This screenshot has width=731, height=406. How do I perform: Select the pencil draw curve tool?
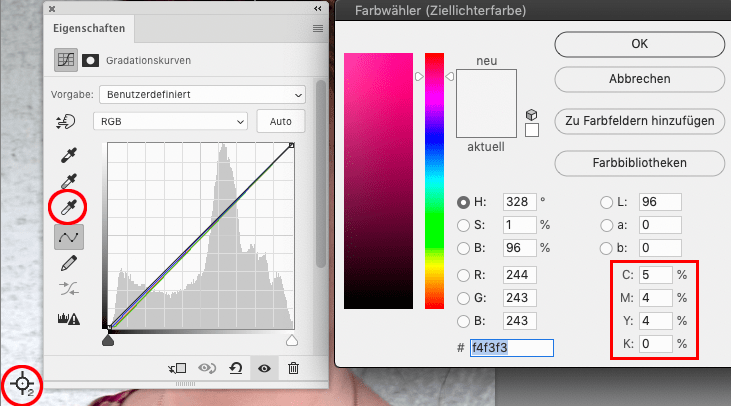coord(68,263)
